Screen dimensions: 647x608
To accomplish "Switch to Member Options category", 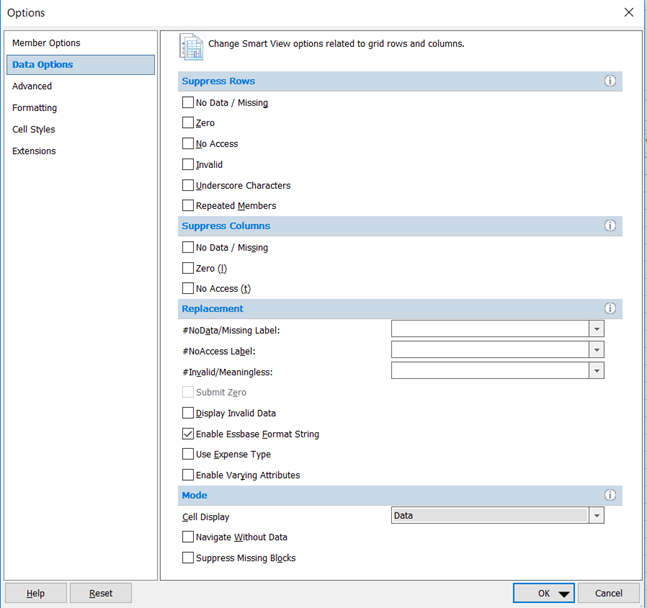I will click(46, 43).
